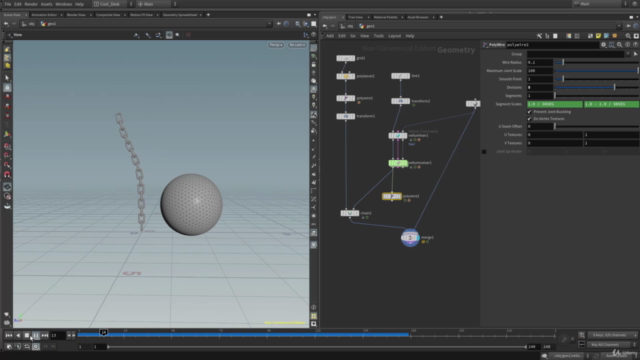Select the transform1 node
Viewport: 640px width, 360px height.
(x=346, y=116)
